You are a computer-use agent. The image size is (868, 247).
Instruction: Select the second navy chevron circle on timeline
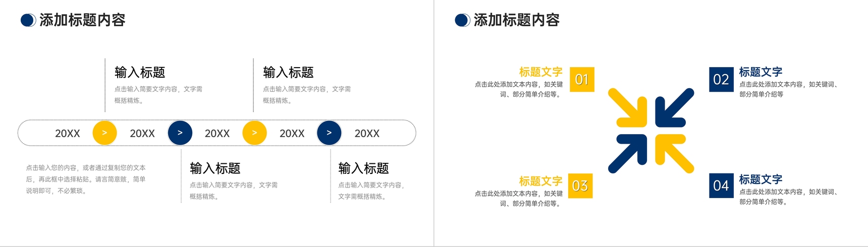(329, 133)
